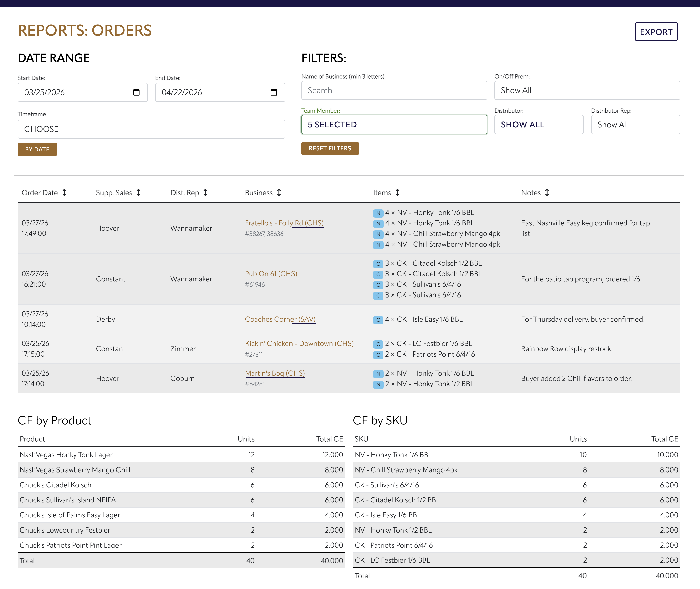Screen dimensions: 700x589
Task: Open the Timeframe CHOOSE dropdown
Action: 151,129
